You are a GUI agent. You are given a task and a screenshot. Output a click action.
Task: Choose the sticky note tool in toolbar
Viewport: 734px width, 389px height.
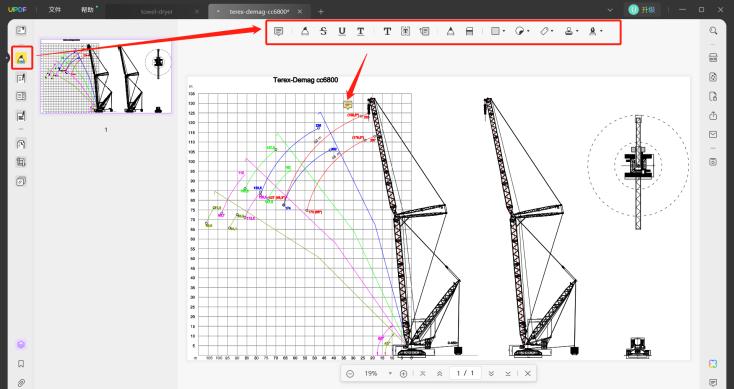tap(279, 31)
